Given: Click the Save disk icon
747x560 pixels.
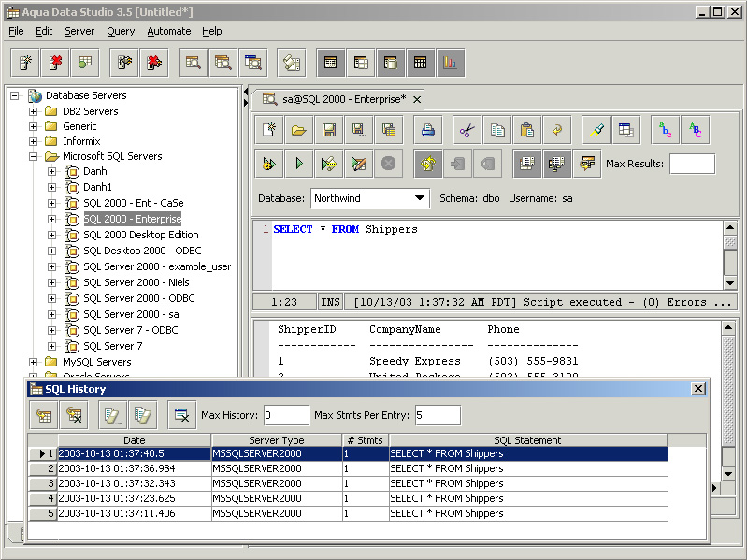Looking at the screenshot, I should pyautogui.click(x=329, y=130).
